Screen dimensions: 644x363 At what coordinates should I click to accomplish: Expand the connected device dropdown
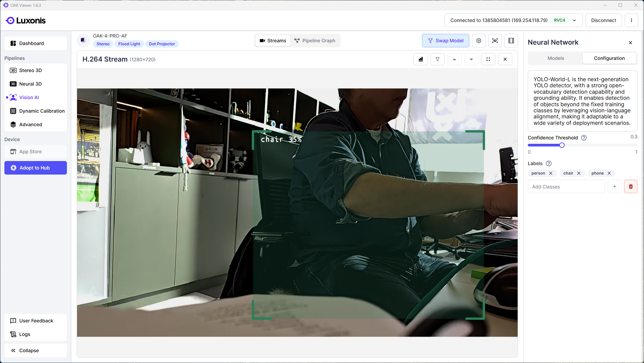pyautogui.click(x=574, y=20)
